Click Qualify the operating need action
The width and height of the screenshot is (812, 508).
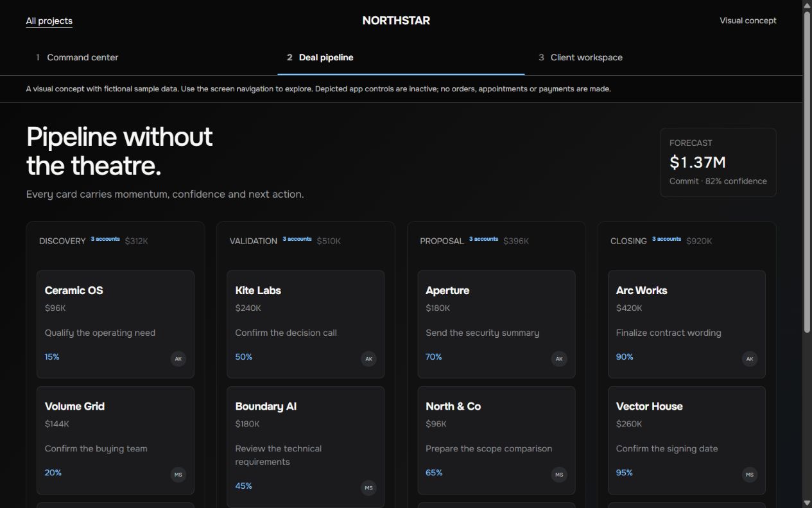pyautogui.click(x=100, y=333)
